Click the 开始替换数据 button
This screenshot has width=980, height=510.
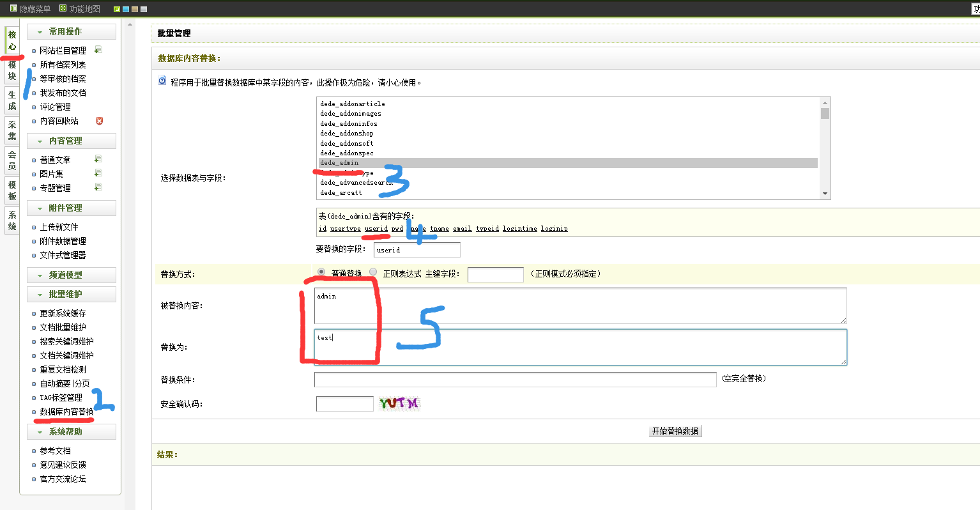(675, 431)
